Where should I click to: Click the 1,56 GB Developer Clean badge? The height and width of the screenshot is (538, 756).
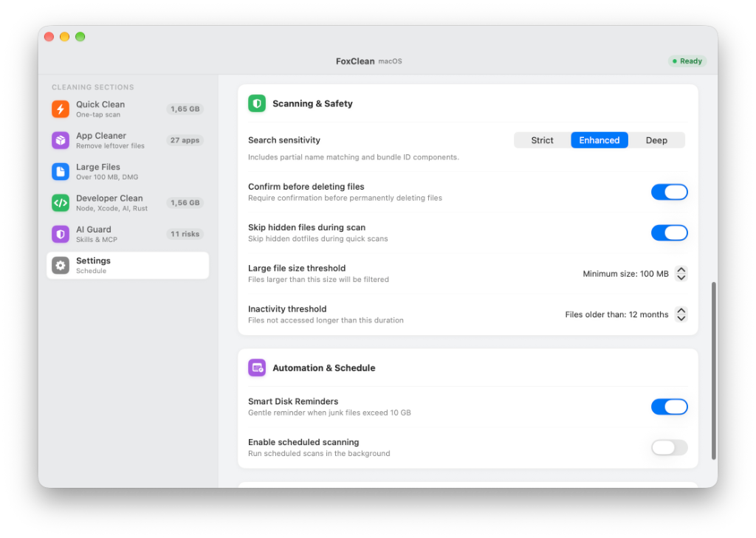185,203
